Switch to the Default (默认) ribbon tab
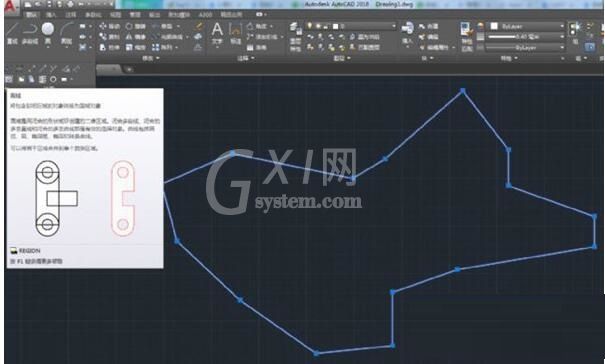The width and height of the screenshot is (605, 364). point(32,15)
